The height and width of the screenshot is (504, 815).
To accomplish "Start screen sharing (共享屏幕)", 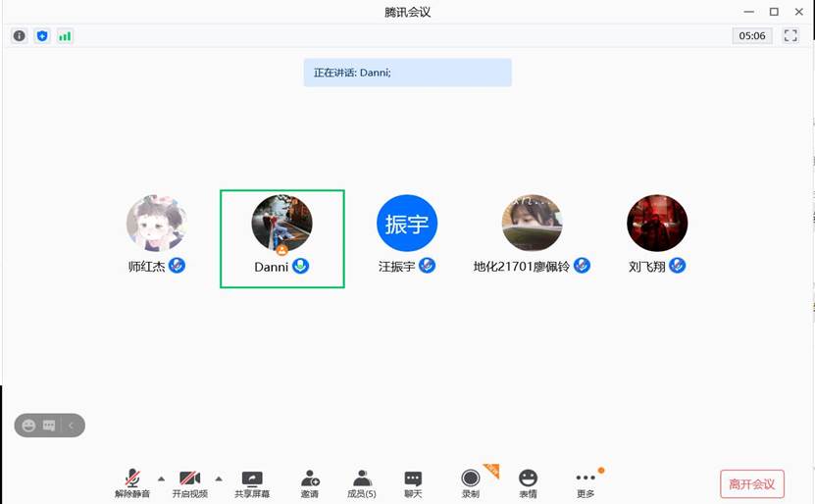I will 252,481.
